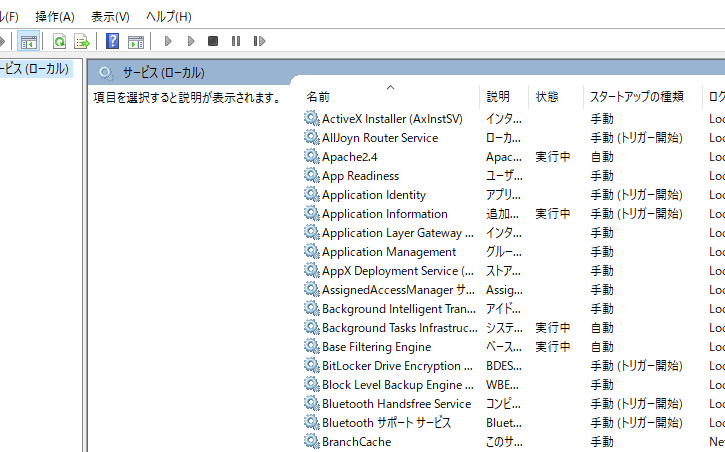
Task: Click the gear icon beside Application Management
Action: tap(312, 251)
